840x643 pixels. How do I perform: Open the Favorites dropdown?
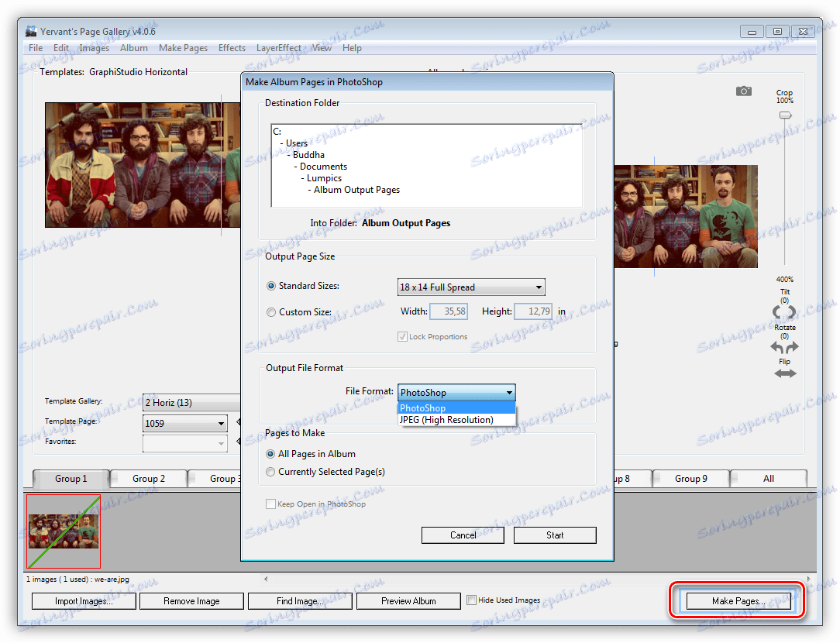[x=185, y=443]
